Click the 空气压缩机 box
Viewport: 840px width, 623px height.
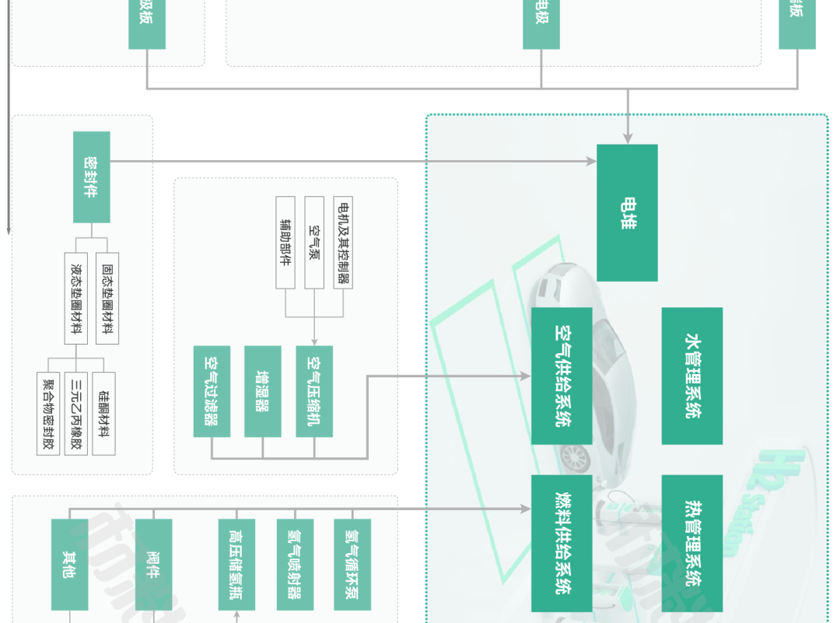pyautogui.click(x=314, y=391)
